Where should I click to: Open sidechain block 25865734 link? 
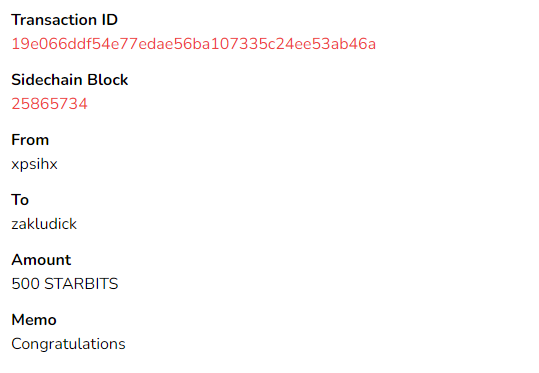coord(50,104)
